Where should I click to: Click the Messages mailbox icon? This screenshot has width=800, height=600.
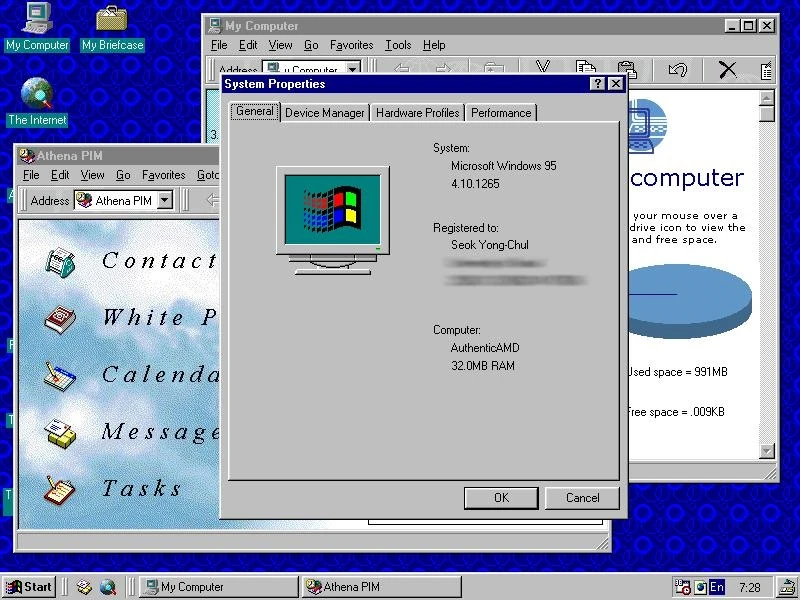pos(60,433)
